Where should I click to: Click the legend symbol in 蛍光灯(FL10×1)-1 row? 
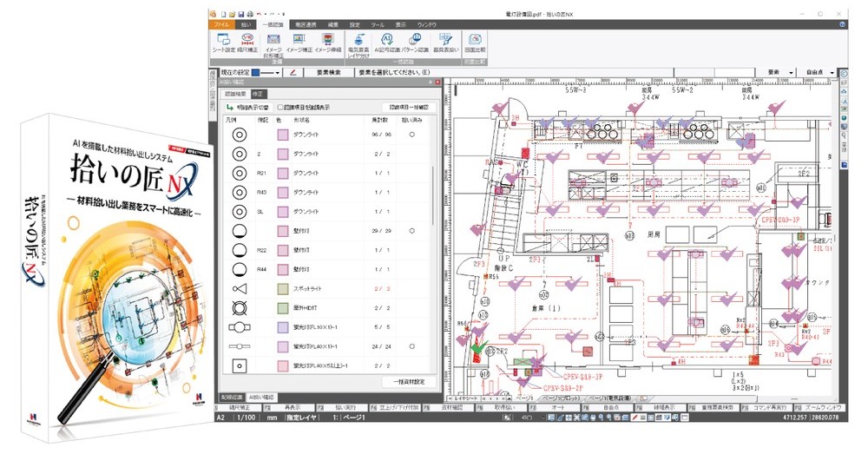point(240,327)
